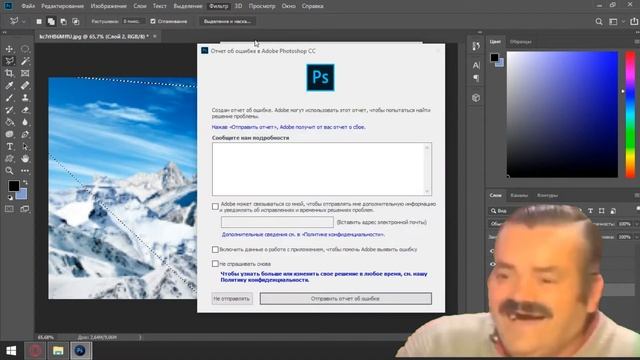
Task: Click 'Отправить отчет об ошибке' button
Action: click(x=345, y=299)
